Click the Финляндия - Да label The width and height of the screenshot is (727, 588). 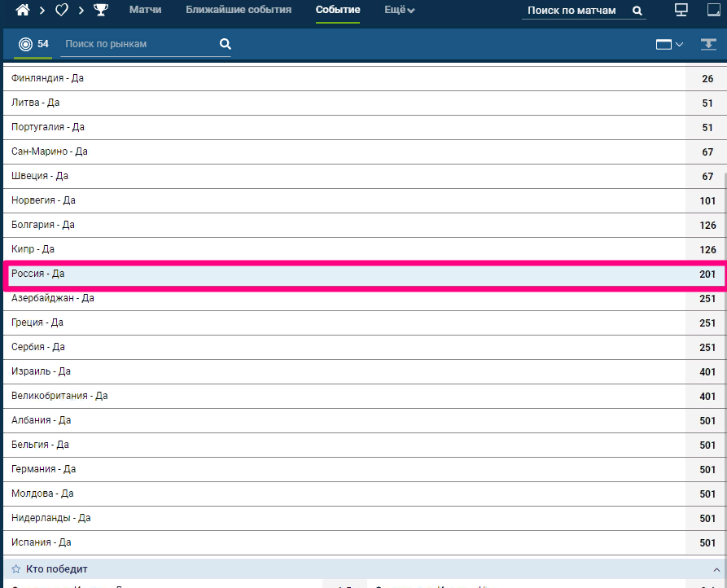click(47, 78)
